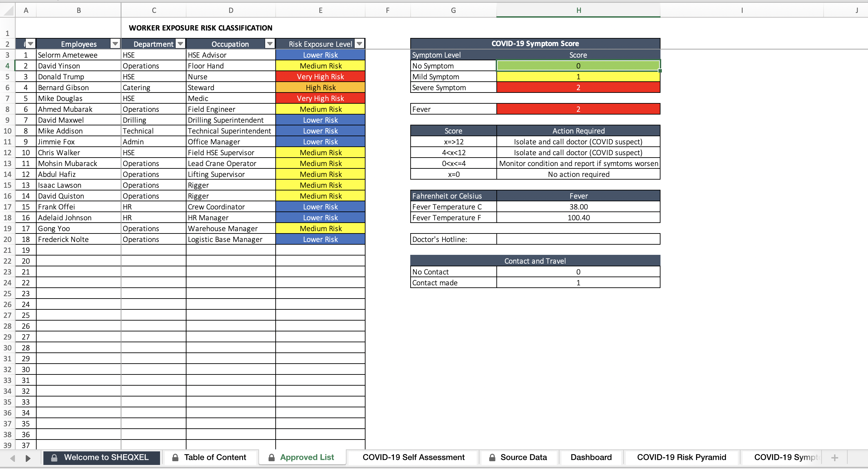Switch to the Welcome to SHEQXEL sheet tab
The image size is (868, 469).
coord(102,457)
